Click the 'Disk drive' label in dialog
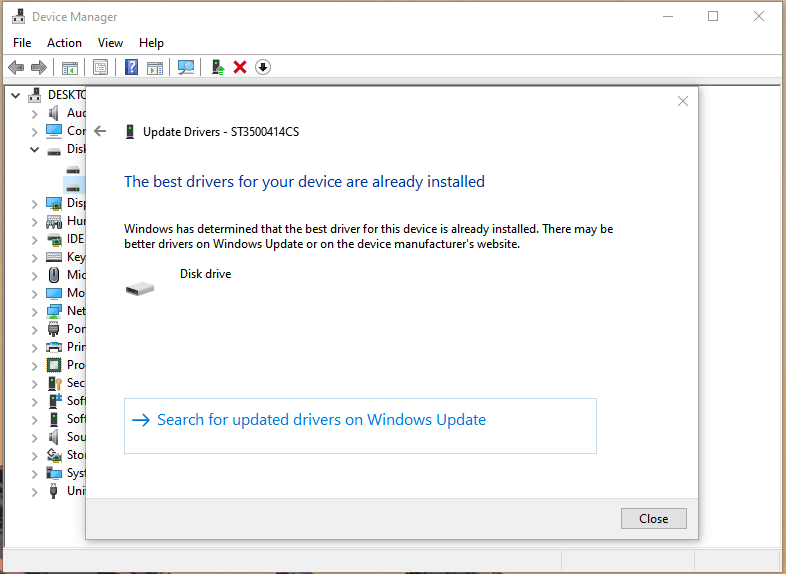Viewport: 786px width, 574px height. tap(206, 274)
